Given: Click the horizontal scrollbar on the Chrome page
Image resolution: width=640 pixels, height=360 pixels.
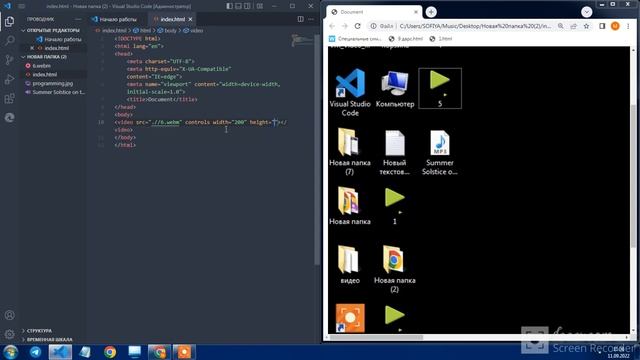Looking at the screenshot, I should pyautogui.click(x=376, y=337).
